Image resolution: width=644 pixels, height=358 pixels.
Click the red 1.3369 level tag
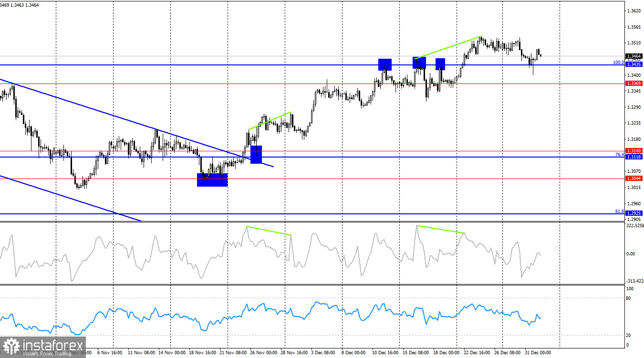coord(634,84)
